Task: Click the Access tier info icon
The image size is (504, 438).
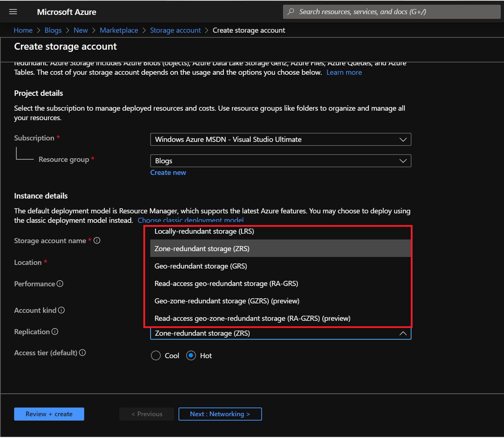Action: coord(82,352)
